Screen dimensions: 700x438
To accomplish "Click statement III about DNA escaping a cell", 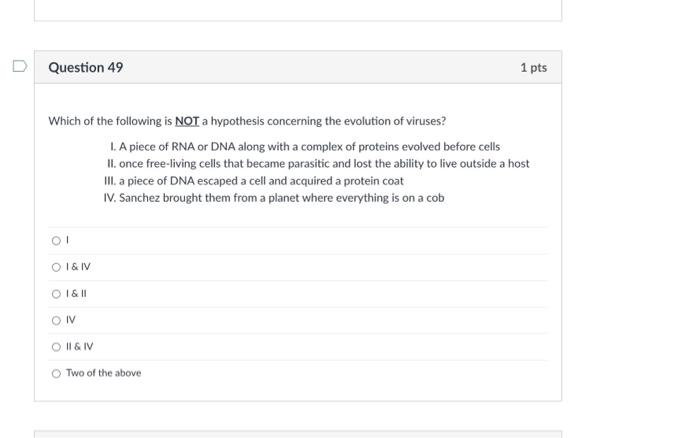I will (254, 180).
